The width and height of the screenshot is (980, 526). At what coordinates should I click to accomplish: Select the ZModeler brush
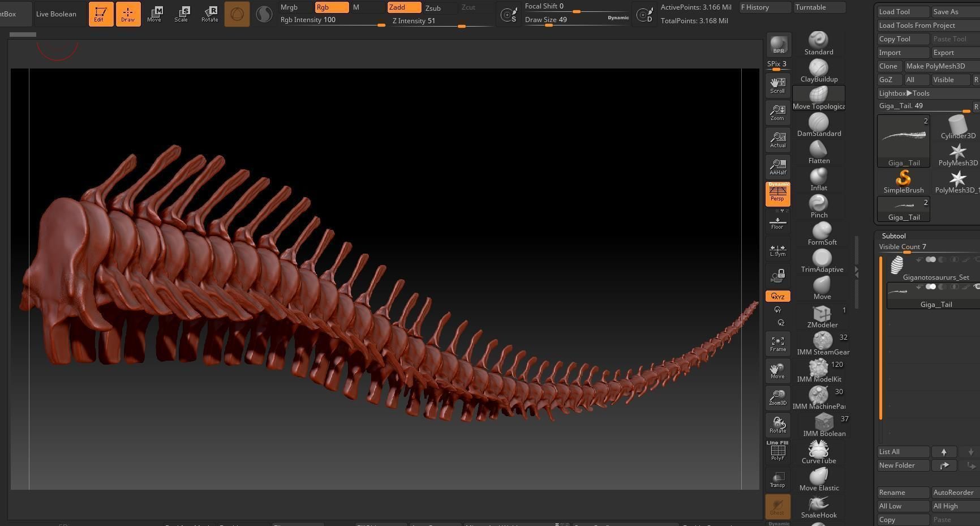(822, 317)
